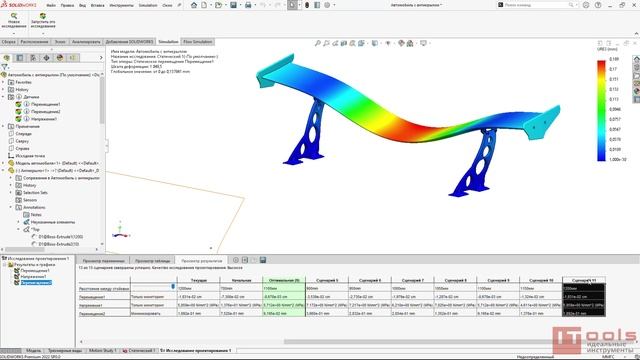Viewport: 640px width, 360px height.
Task: Open the DimXpertManager crosshair tab icon
Action: [46, 58]
